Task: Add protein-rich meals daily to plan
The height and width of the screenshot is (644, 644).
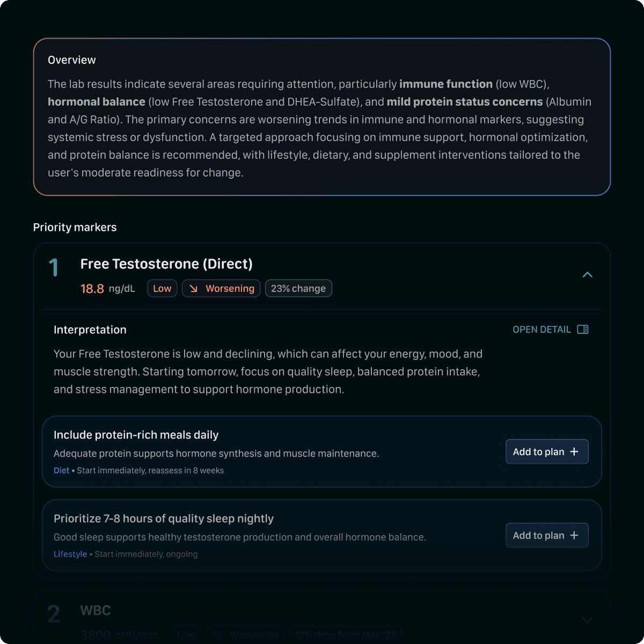Action: pos(546,451)
